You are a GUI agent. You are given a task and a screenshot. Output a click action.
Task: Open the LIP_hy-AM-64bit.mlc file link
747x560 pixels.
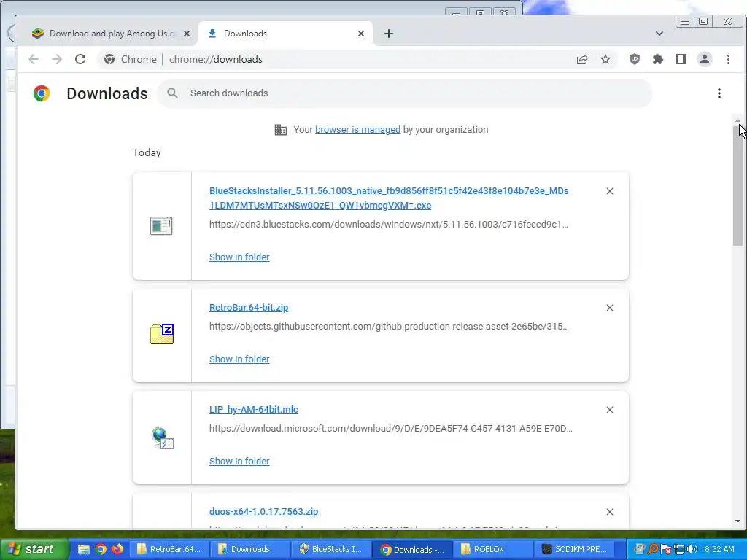[x=253, y=410]
